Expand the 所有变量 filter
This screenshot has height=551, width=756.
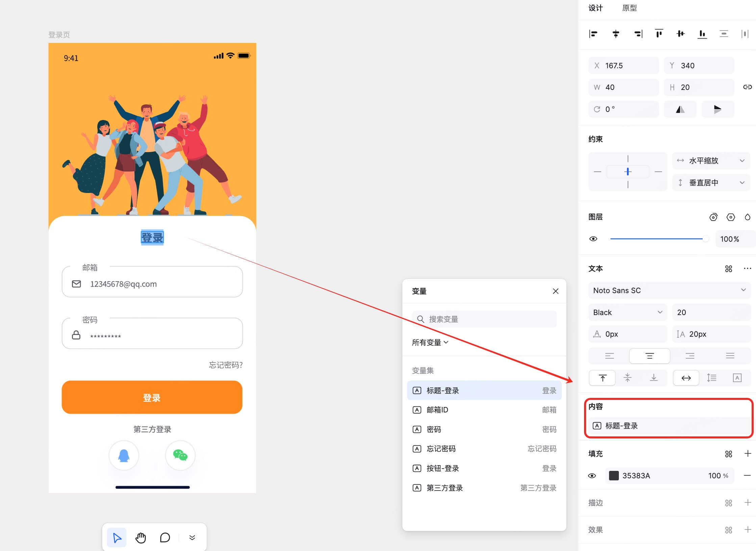[430, 342]
